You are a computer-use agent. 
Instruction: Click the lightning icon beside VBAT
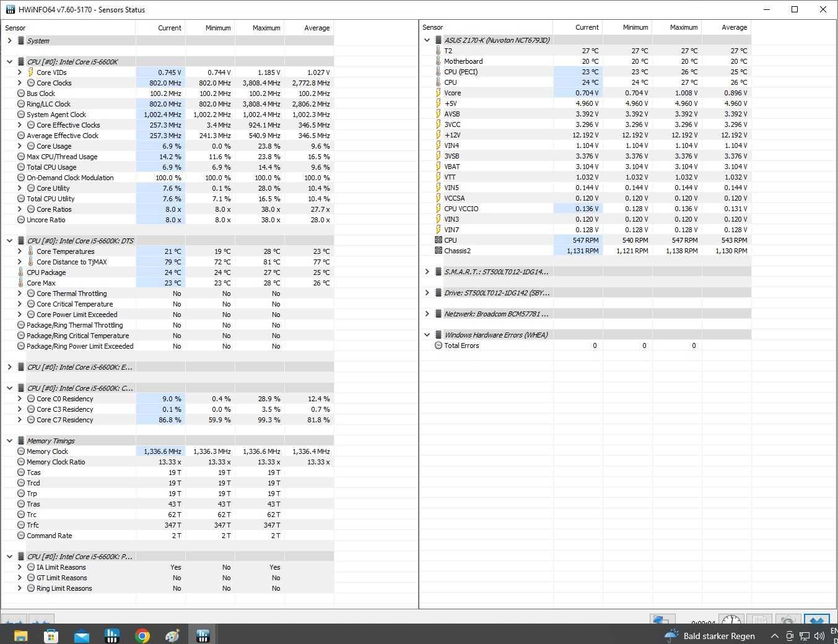coord(438,167)
